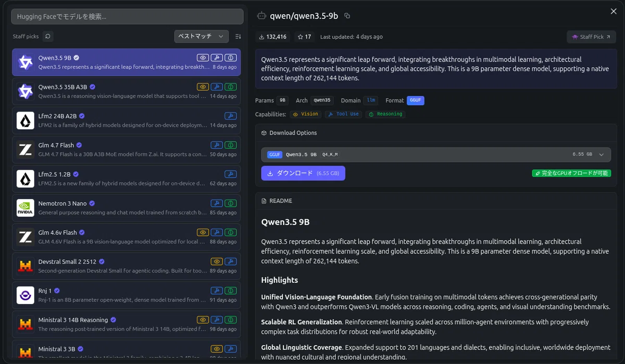Image resolution: width=625 pixels, height=364 pixels.
Task: Click the Vision capability tag
Action: [x=305, y=114]
